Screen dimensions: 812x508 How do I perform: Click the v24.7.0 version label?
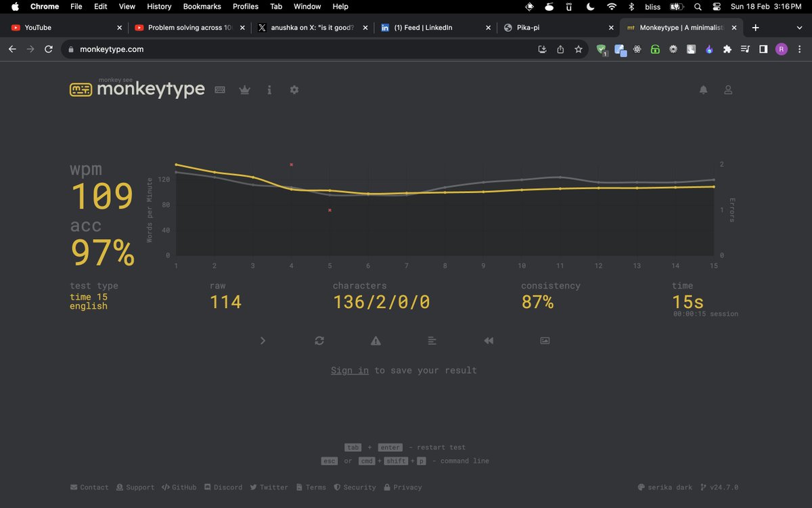tap(719, 487)
